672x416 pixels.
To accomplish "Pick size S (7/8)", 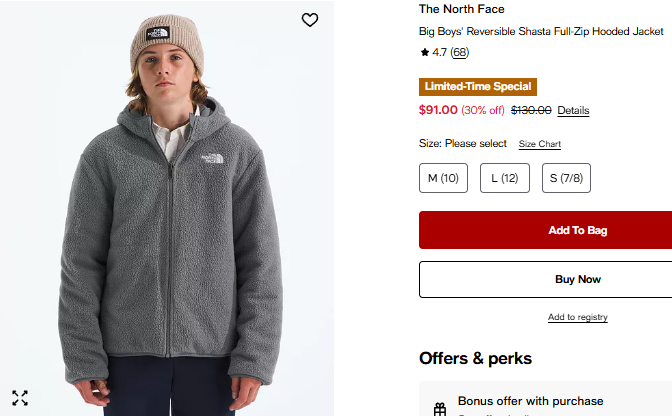I will (x=566, y=178).
